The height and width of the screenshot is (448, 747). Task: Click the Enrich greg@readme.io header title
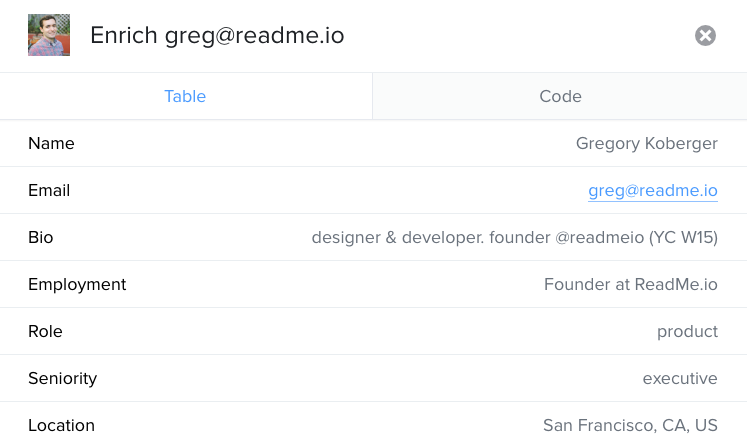[x=217, y=36]
